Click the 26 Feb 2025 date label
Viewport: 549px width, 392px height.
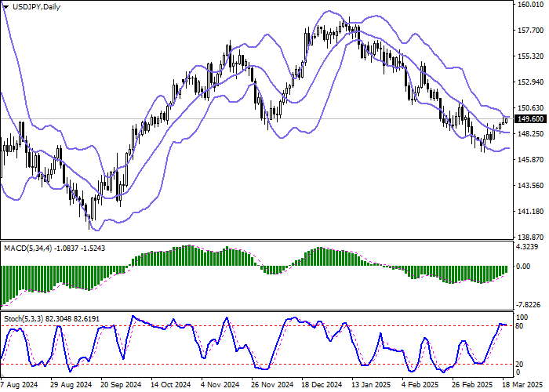click(x=473, y=385)
